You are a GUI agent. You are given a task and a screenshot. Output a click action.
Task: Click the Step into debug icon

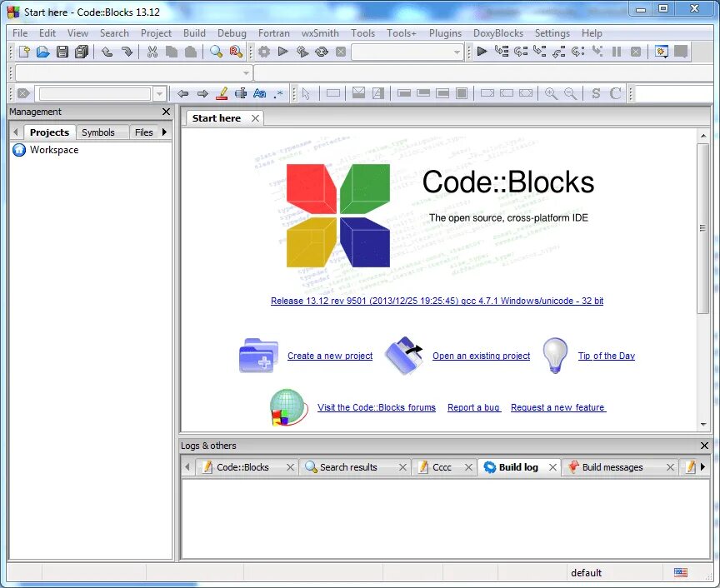coord(539,52)
